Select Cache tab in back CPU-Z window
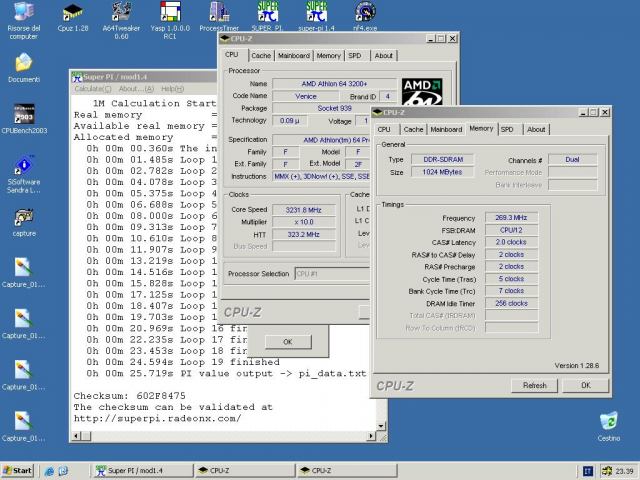 tap(261, 56)
